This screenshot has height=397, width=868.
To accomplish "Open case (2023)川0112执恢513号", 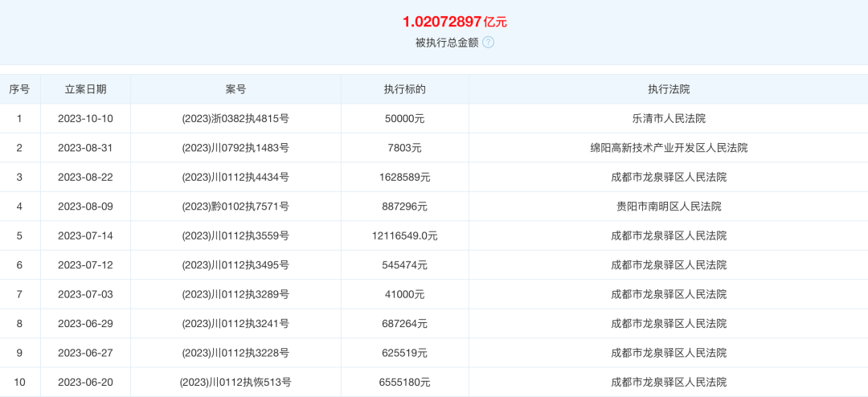I will 235,383.
